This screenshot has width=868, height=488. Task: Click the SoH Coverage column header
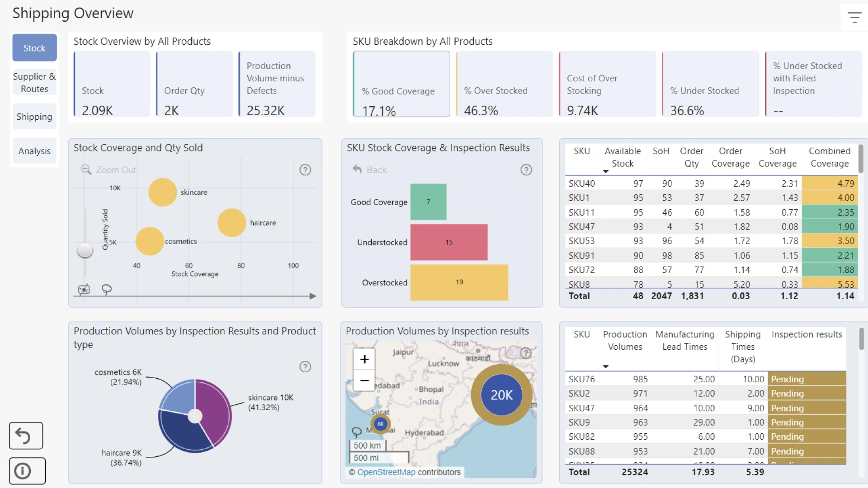pyautogui.click(x=778, y=157)
